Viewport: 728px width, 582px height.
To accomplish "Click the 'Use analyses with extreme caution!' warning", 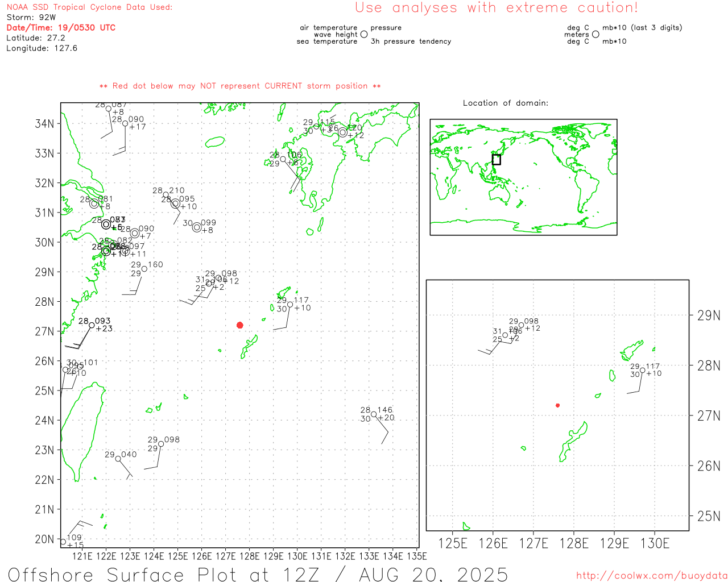I will coord(497,8).
